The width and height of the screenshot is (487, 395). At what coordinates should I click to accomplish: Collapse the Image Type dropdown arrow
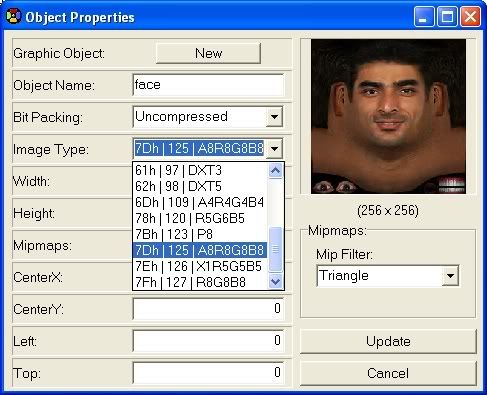pyautogui.click(x=274, y=149)
